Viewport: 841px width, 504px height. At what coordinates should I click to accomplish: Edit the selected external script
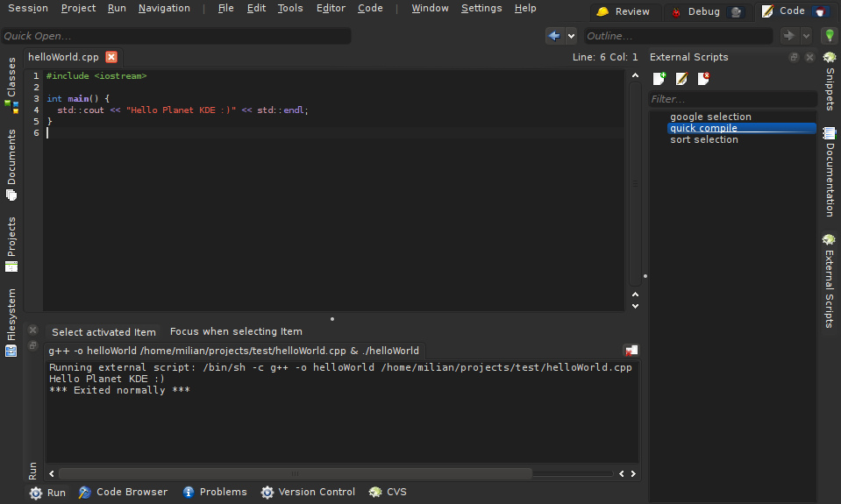coord(681,79)
